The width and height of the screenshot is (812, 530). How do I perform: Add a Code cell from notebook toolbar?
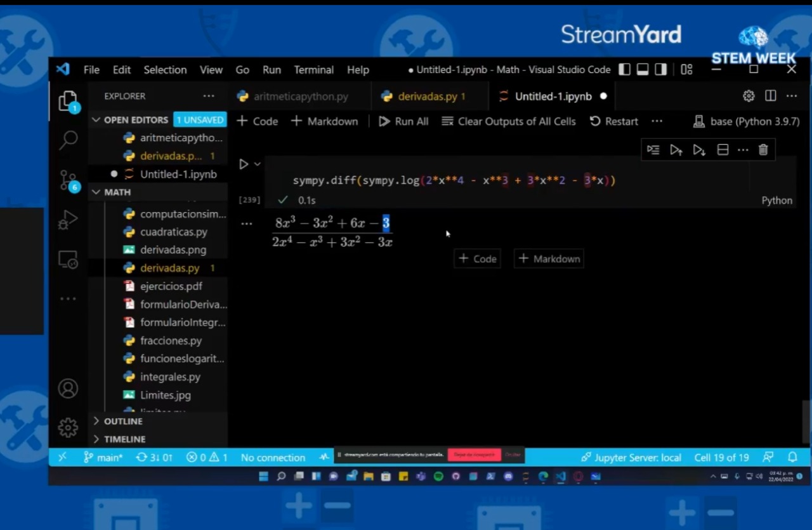(x=257, y=121)
